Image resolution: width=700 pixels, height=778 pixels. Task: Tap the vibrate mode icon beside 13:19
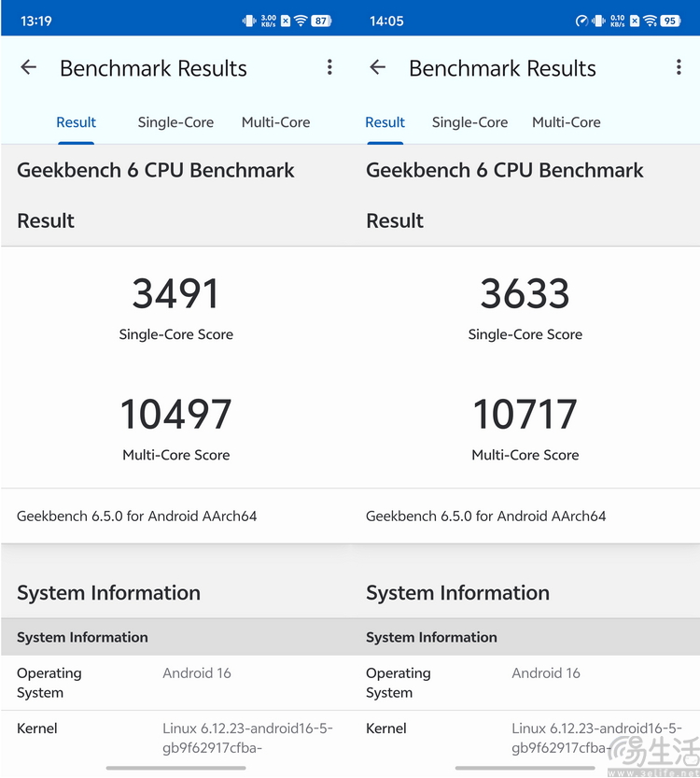click(x=249, y=21)
